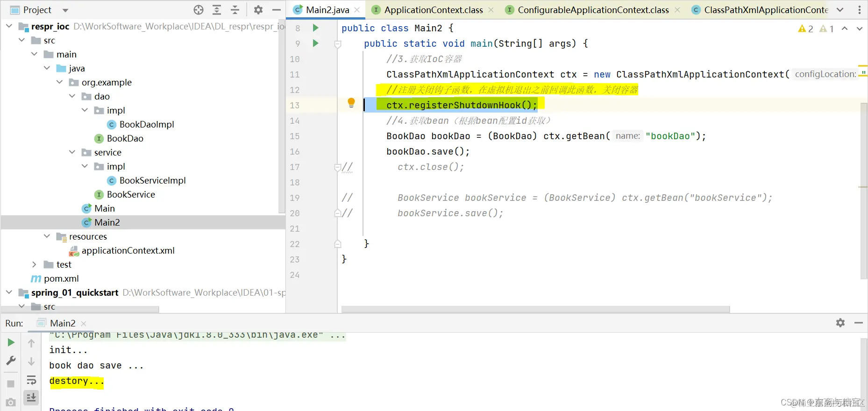Collapse the service package
The image size is (868, 411).
click(72, 152)
